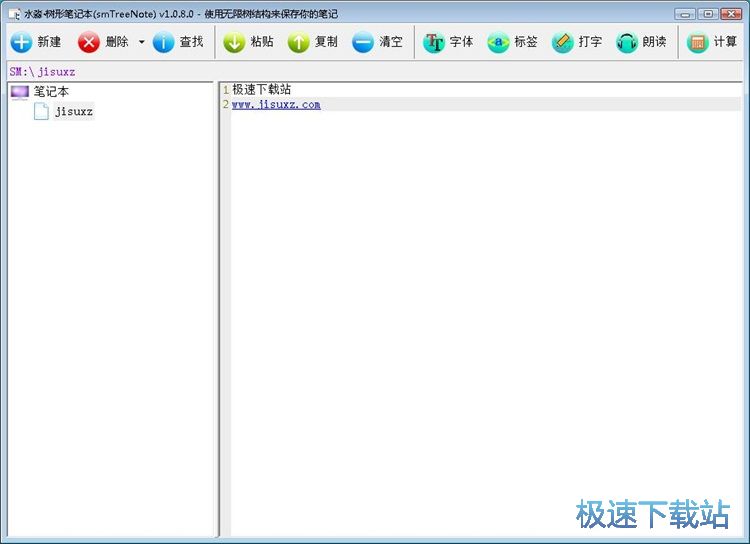Screen dimensions: 750x544
Task: Click the SM:\ jisuxz path bar
Action: coord(375,72)
